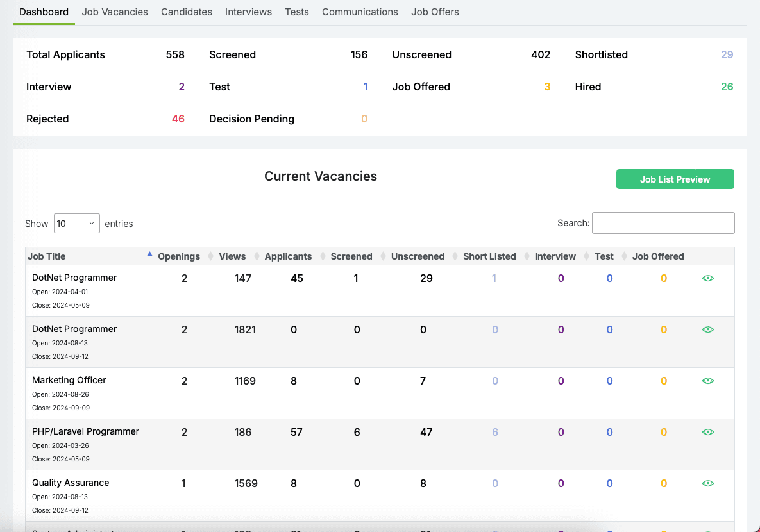Open eye icon for Marketing Officer row
The width and height of the screenshot is (760, 532).
point(707,381)
